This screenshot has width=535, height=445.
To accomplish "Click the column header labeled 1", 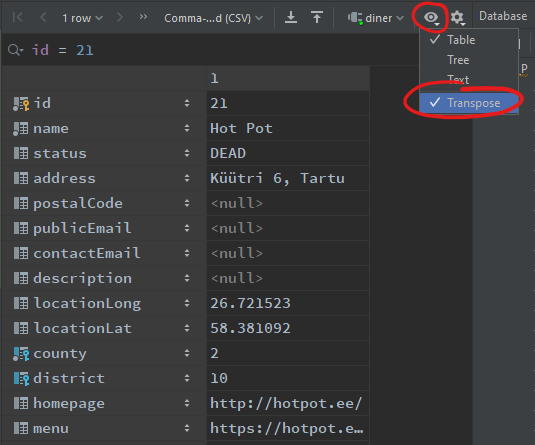I will click(x=288, y=78).
